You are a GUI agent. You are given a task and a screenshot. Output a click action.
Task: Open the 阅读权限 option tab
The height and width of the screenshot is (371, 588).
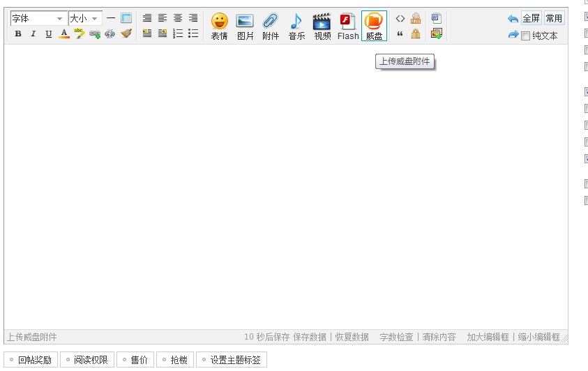pos(87,360)
